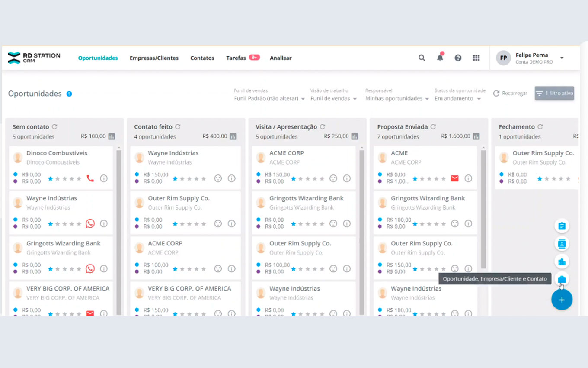
Task: Open the help question mark icon
Action: coord(458,58)
